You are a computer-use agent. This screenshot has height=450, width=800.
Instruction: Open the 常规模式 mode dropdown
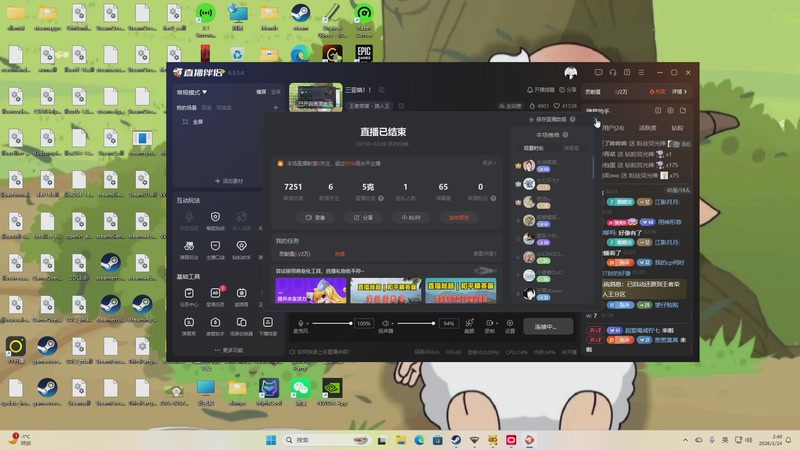pos(191,92)
